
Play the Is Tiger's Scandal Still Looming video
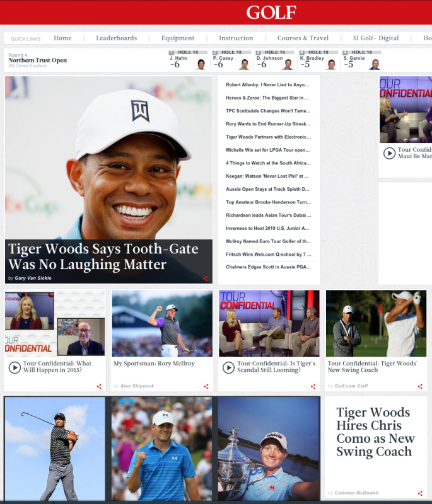point(229,367)
